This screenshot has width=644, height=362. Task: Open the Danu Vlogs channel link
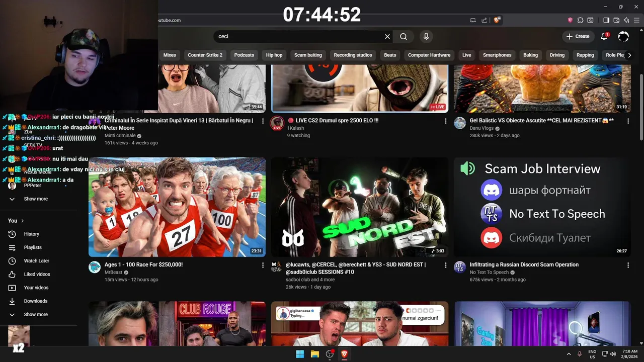pyautogui.click(x=482, y=128)
